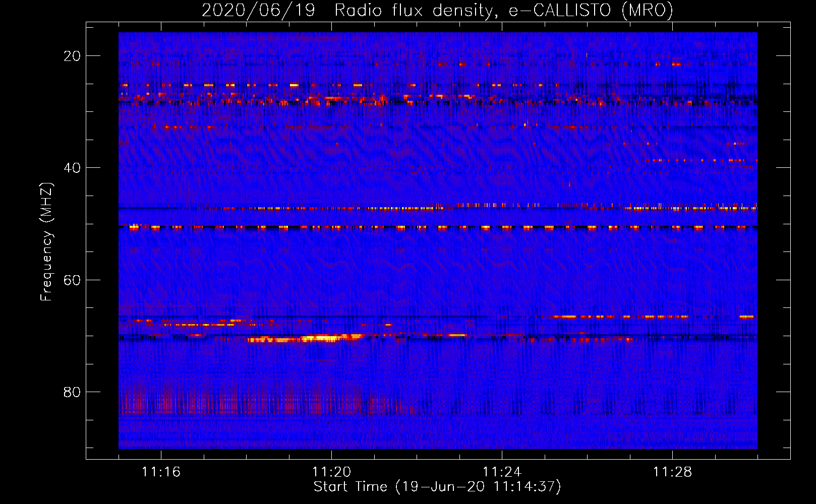
Task: Click the '11:24' time tick label
Action: 502,472
